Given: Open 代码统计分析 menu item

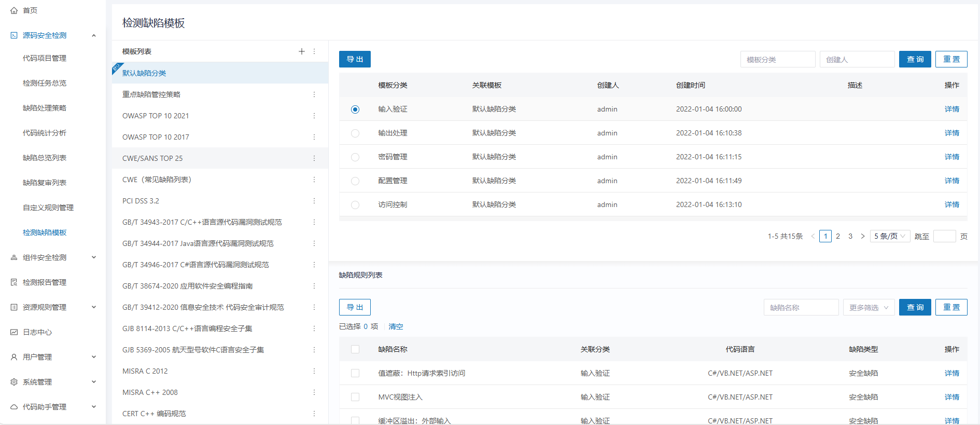Looking at the screenshot, I should [x=45, y=133].
